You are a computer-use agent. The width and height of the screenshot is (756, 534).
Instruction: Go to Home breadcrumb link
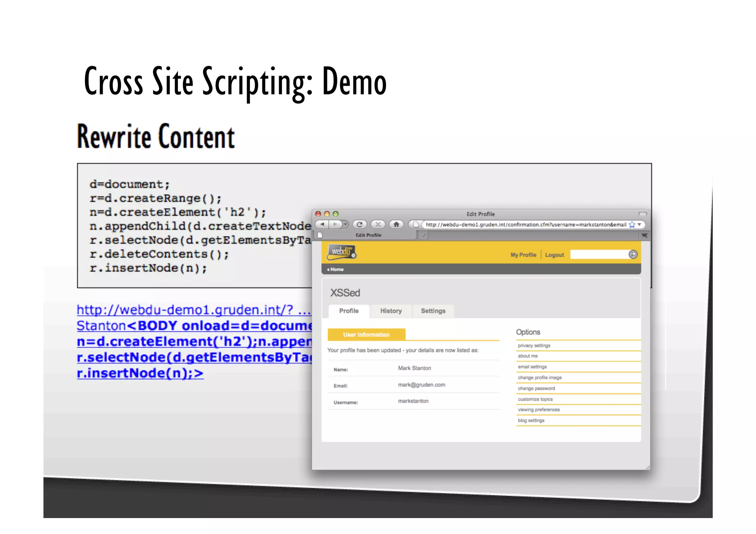pyautogui.click(x=335, y=269)
